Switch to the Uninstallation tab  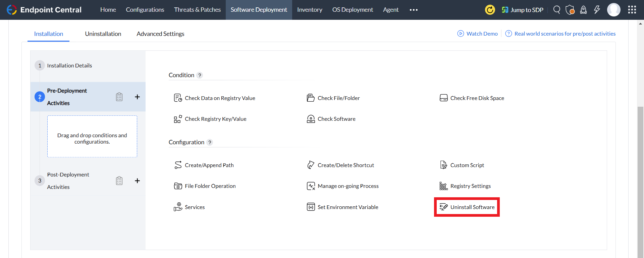point(103,34)
